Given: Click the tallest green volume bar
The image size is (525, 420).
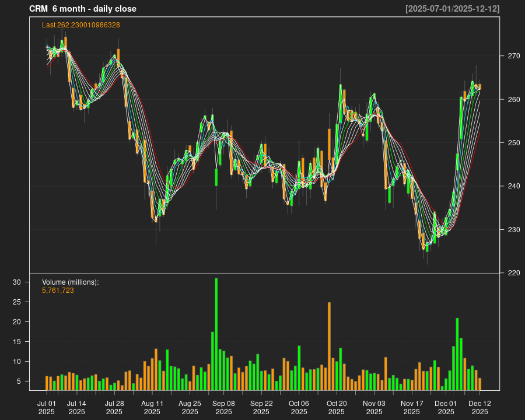Looking at the screenshot, I should pyautogui.click(x=216, y=334).
